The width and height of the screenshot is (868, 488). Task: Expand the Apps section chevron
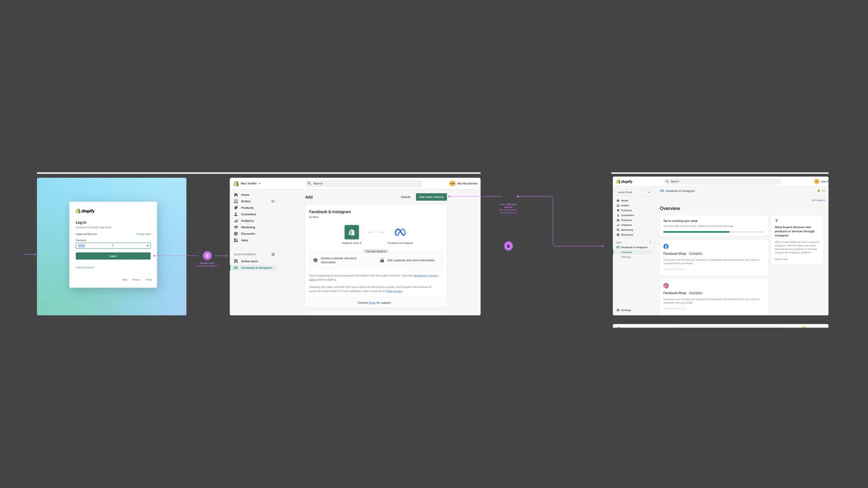(650, 242)
